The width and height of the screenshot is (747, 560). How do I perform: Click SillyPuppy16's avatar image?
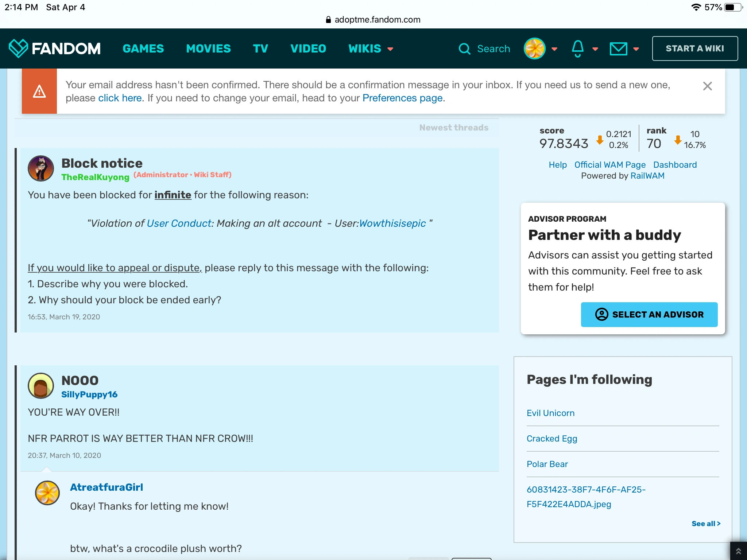pyautogui.click(x=41, y=386)
